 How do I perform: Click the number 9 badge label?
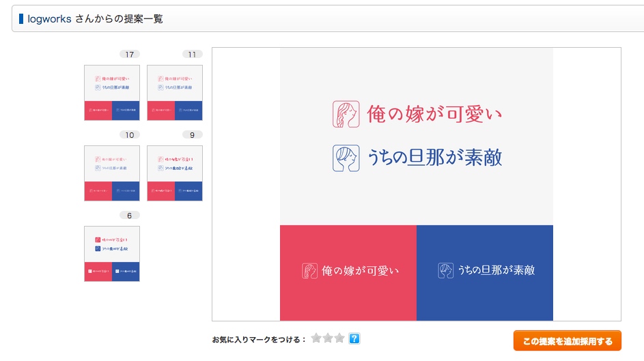coord(192,134)
